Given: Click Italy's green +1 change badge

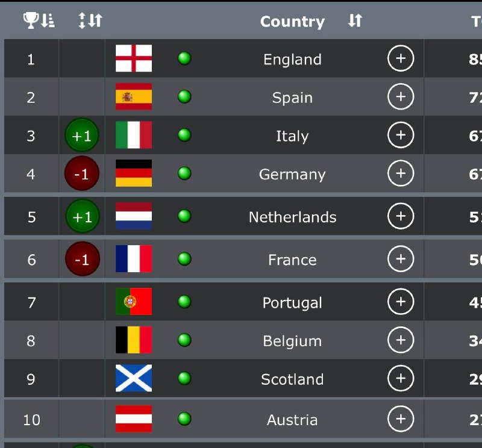Looking at the screenshot, I should click(x=82, y=135).
